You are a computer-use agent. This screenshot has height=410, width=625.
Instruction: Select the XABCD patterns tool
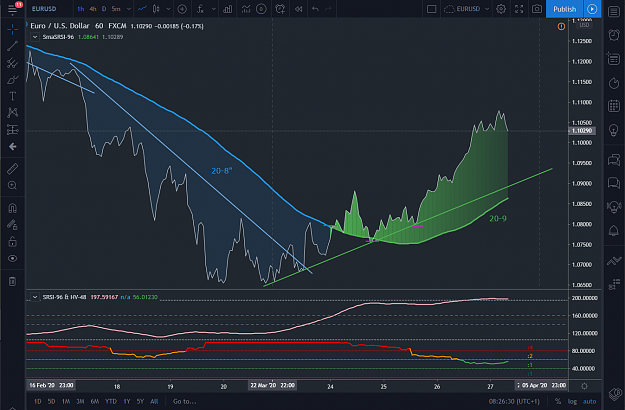12,113
